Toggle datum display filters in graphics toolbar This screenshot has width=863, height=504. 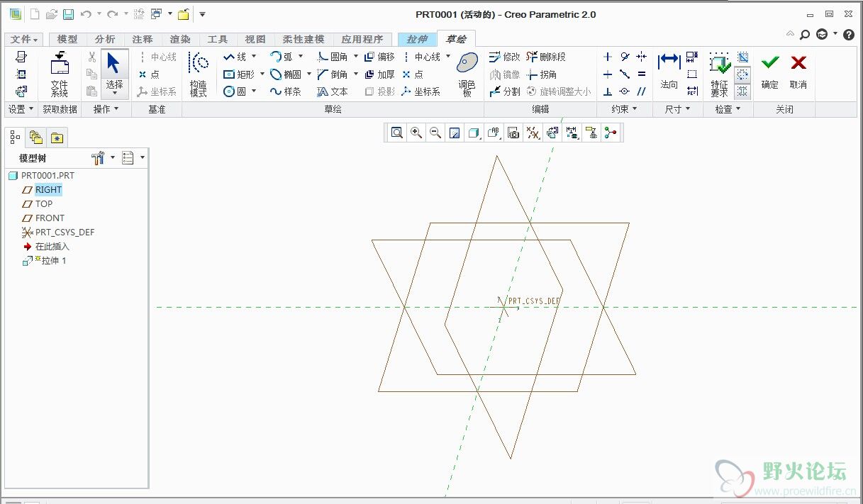533,133
